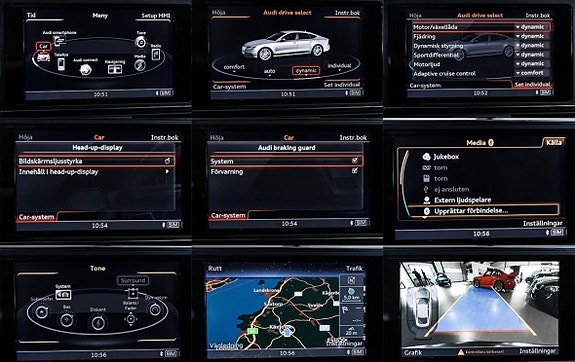Toggle the System checkbox in braking guard
The image size is (575, 362).
click(355, 160)
